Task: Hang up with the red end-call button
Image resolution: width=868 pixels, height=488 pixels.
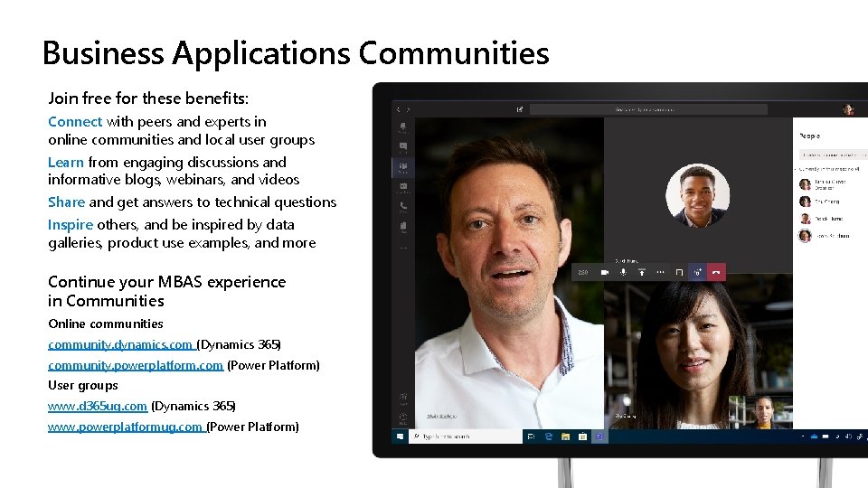Action: tap(716, 272)
